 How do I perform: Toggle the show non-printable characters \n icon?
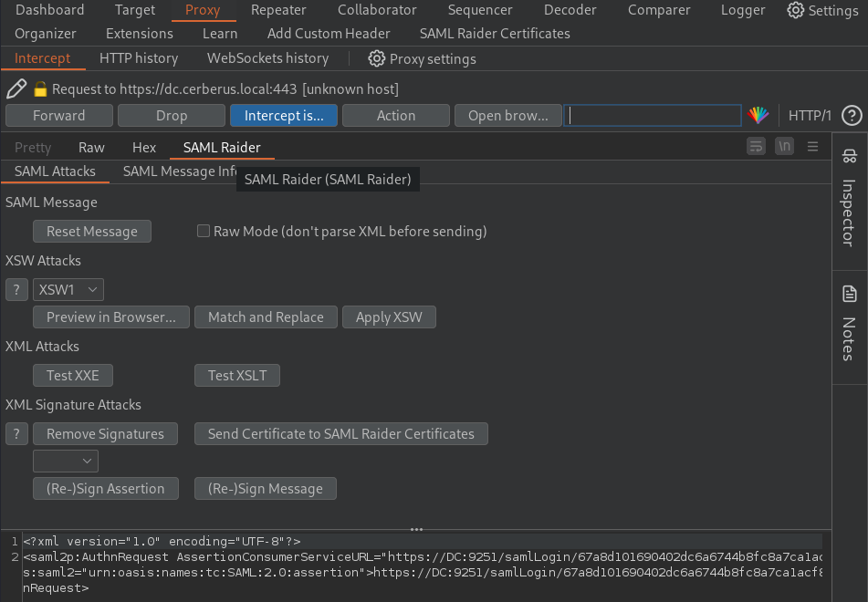coord(784,146)
